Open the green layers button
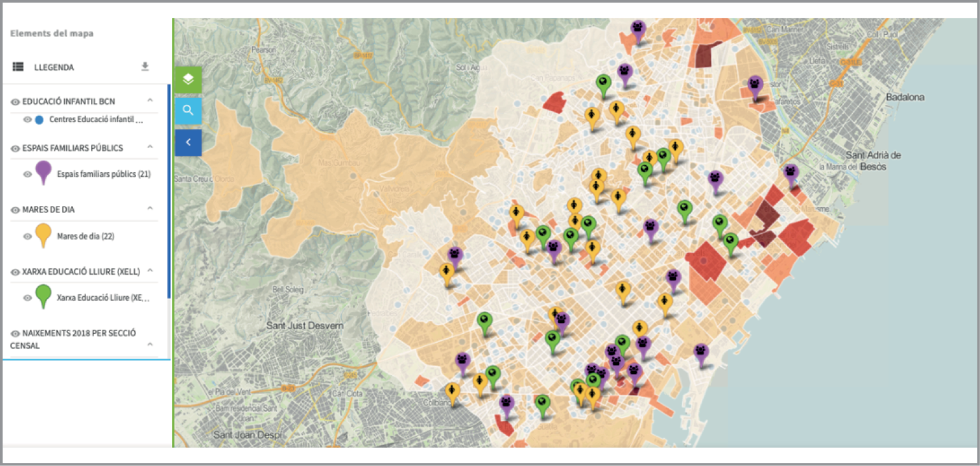Viewport: 980px width, 466px height. (188, 79)
